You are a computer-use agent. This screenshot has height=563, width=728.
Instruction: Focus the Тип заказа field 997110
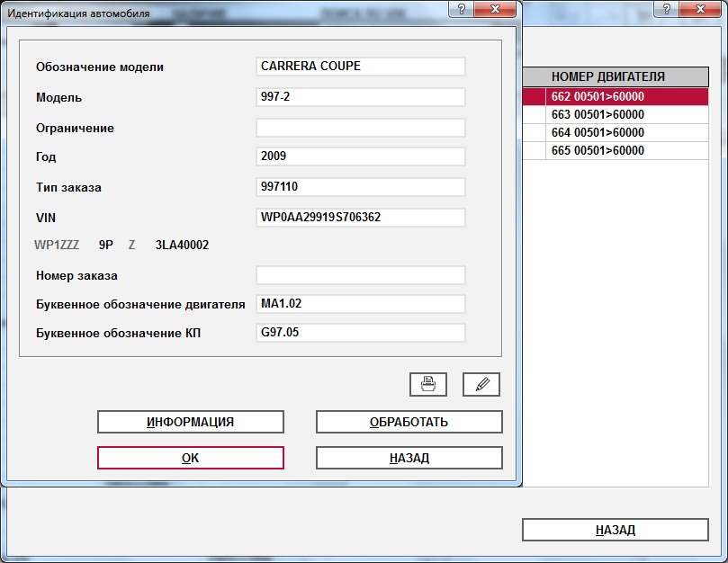coord(360,187)
